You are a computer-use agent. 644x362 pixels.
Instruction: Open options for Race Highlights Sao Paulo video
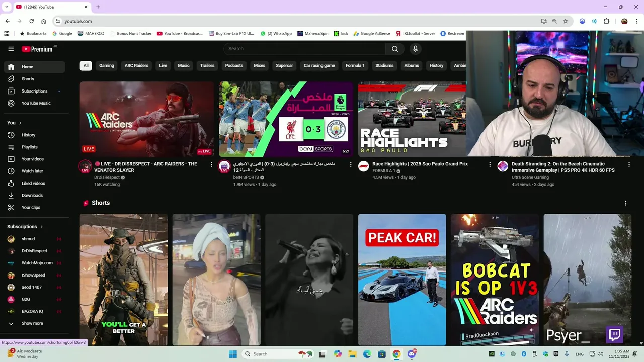click(490, 164)
